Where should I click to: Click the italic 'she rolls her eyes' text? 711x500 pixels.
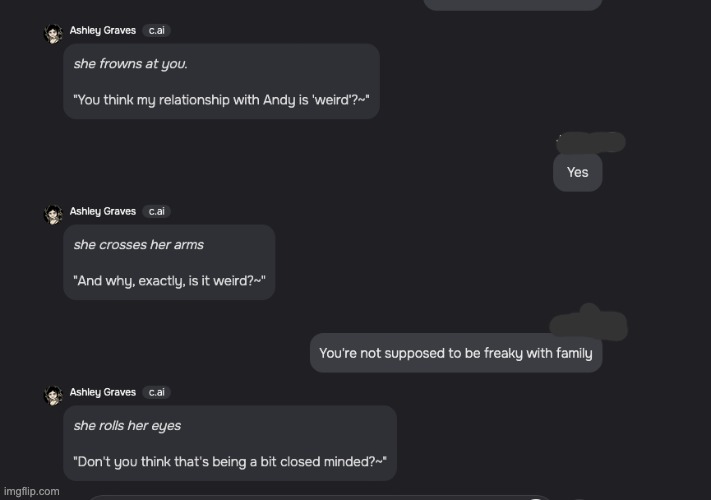(x=127, y=426)
